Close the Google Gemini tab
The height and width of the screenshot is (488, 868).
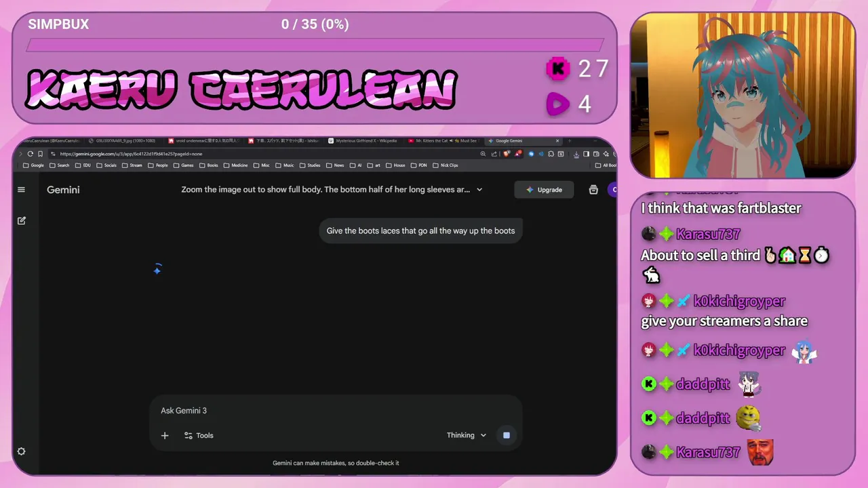(x=557, y=141)
